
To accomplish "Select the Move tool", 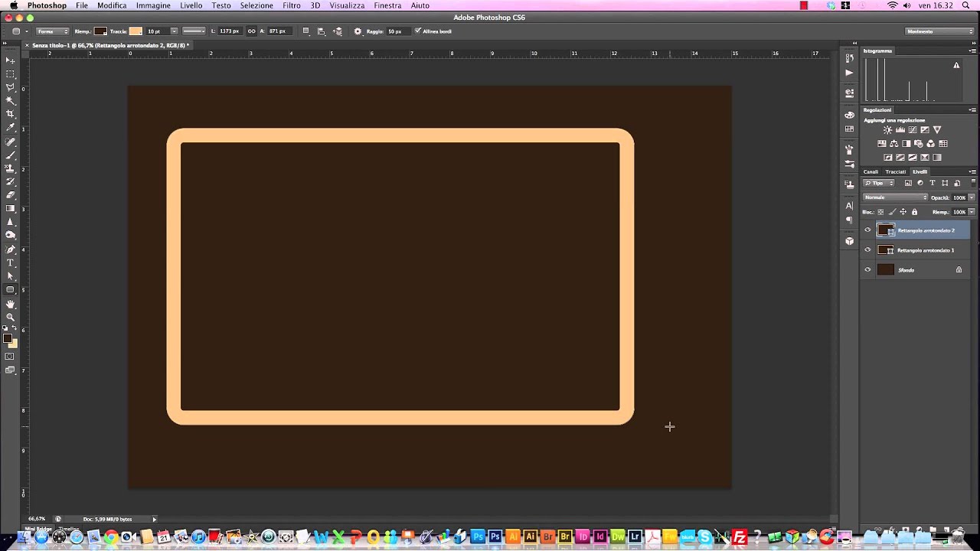I will 11,60.
